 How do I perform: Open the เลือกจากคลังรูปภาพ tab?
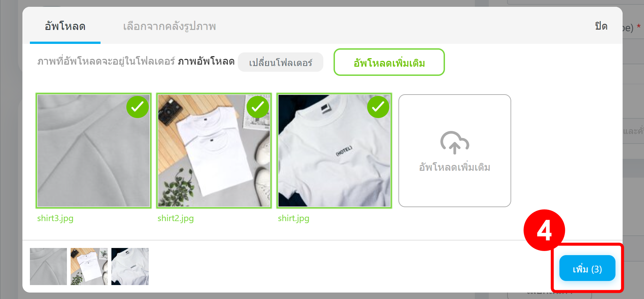click(x=169, y=26)
